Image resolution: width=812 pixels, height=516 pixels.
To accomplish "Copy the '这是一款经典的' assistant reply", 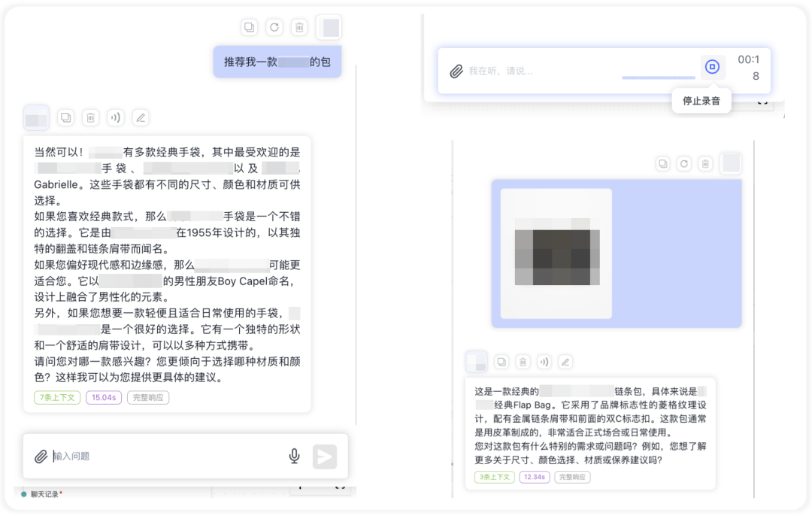I will click(501, 362).
